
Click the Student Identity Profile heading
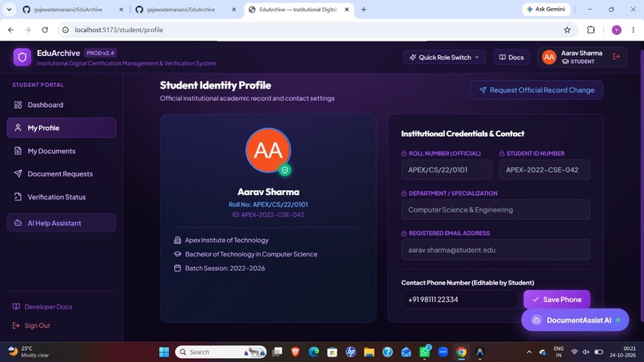click(215, 85)
